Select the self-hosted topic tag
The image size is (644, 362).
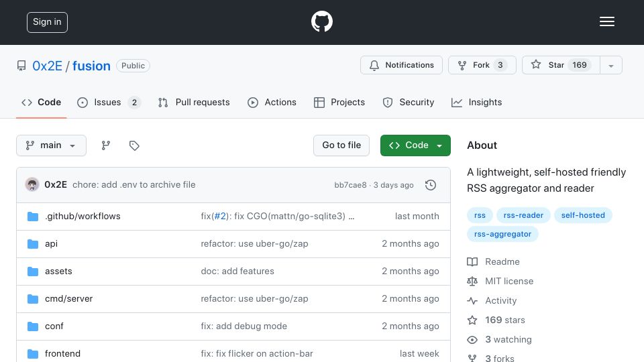pos(583,215)
